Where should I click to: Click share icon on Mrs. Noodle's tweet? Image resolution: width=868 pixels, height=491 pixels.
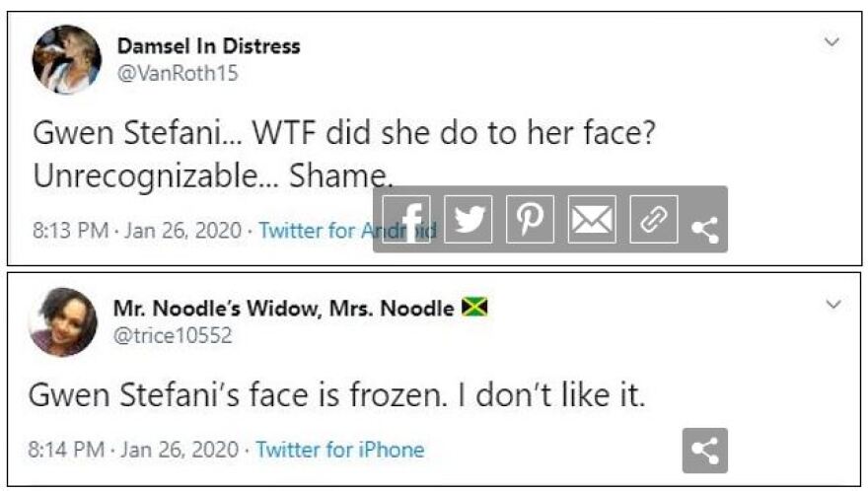[704, 451]
